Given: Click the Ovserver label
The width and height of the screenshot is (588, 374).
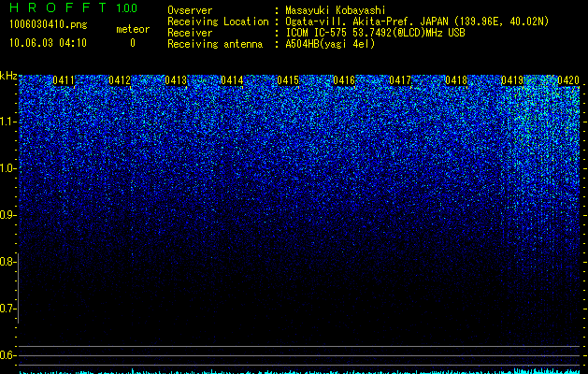Looking at the screenshot, I should point(190,10).
